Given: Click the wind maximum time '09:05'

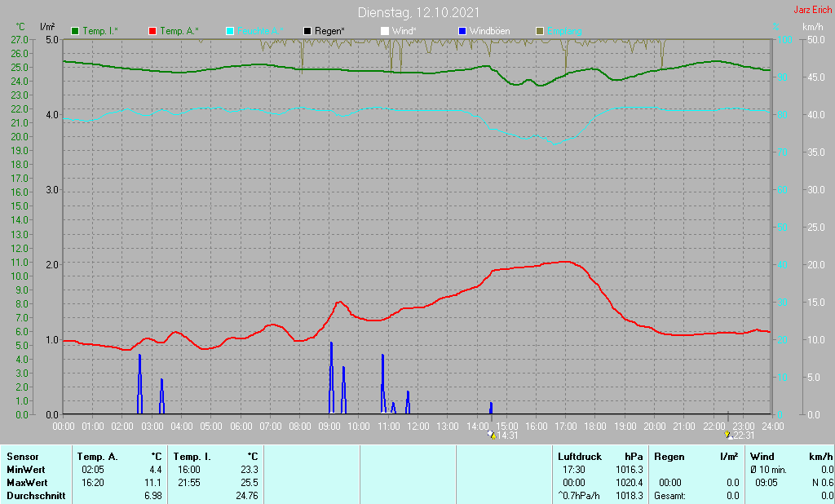Looking at the screenshot, I should pyautogui.click(x=767, y=483).
